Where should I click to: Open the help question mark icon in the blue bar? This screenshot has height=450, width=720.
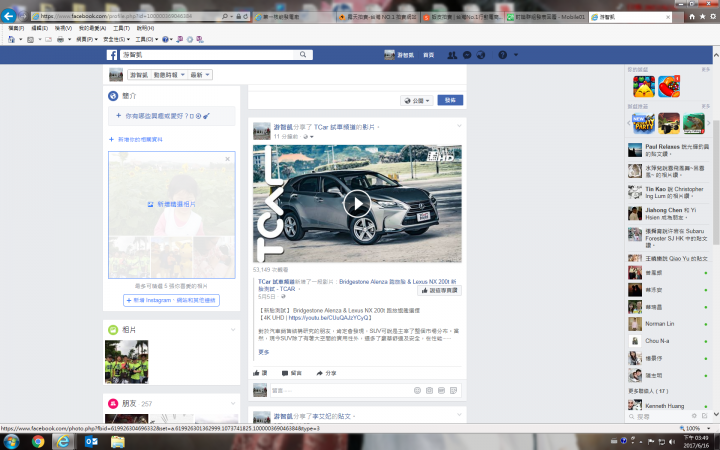pos(503,55)
